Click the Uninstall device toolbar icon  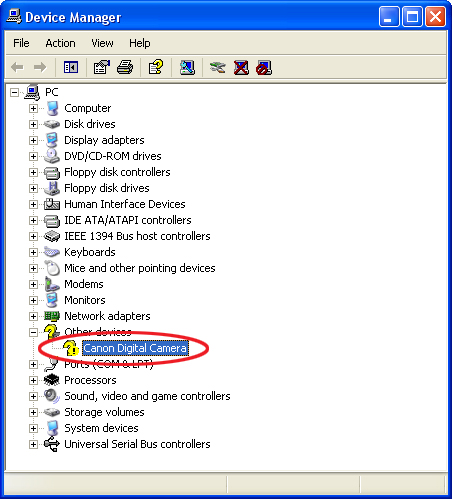[241, 67]
